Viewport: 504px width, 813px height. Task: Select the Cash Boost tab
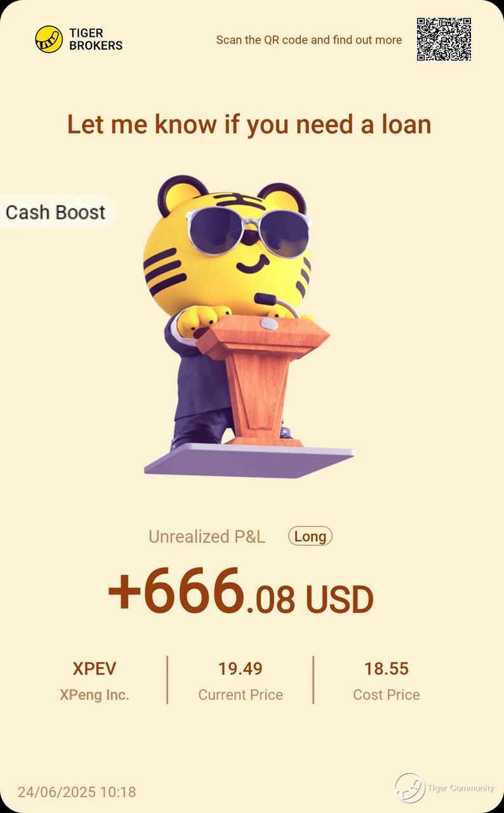(x=56, y=212)
